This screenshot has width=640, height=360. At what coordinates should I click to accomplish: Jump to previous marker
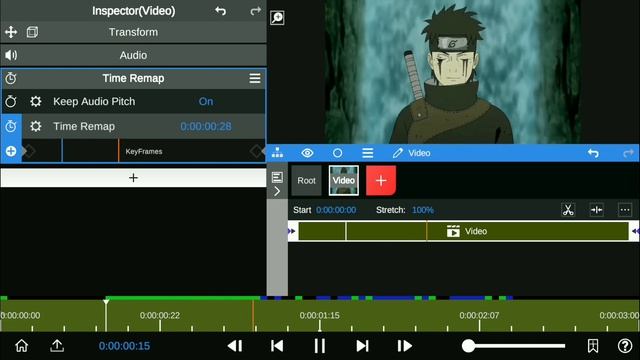point(277,346)
